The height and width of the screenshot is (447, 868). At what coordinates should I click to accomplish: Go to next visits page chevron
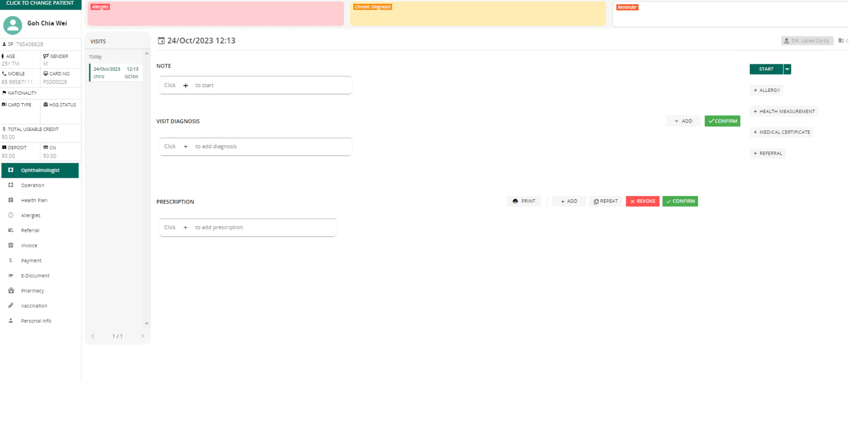[142, 336]
